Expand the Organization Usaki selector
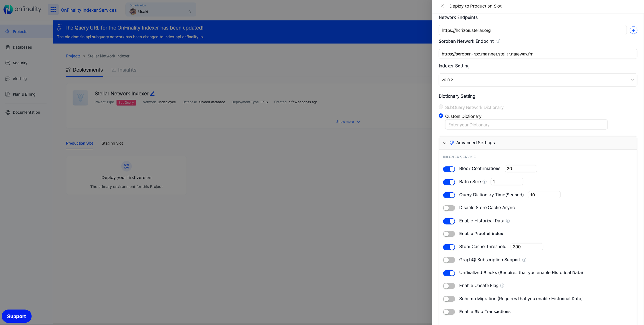The width and height of the screenshot is (644, 325). click(x=189, y=11)
